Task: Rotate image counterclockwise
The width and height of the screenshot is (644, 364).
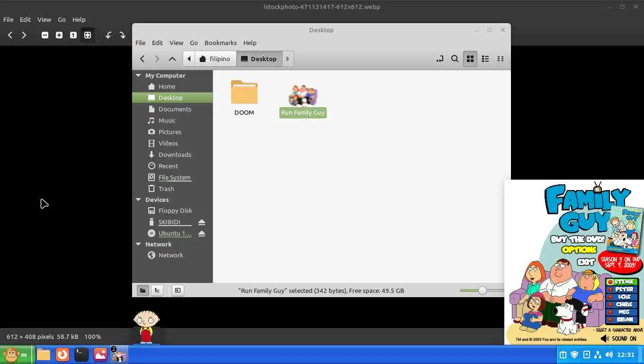Action: 108,35
